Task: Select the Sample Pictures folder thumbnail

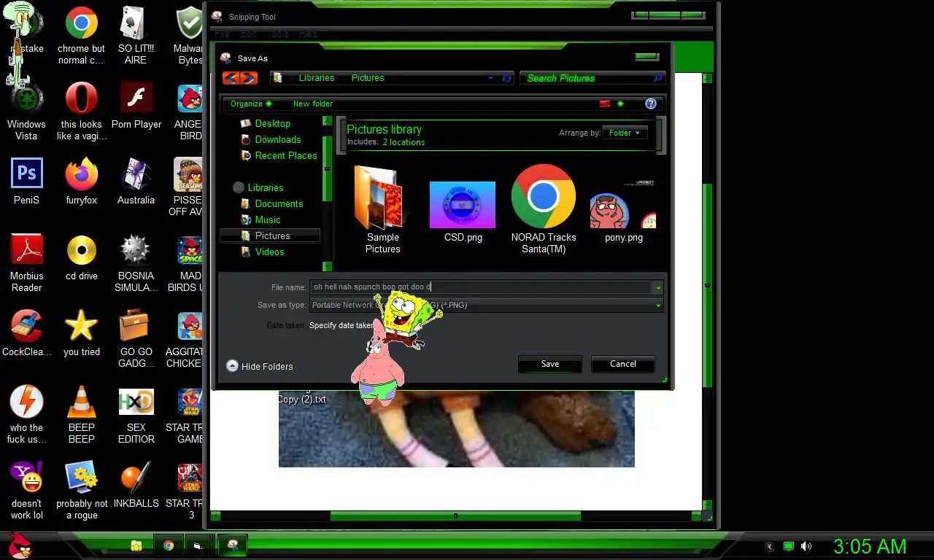Action: [x=383, y=209]
